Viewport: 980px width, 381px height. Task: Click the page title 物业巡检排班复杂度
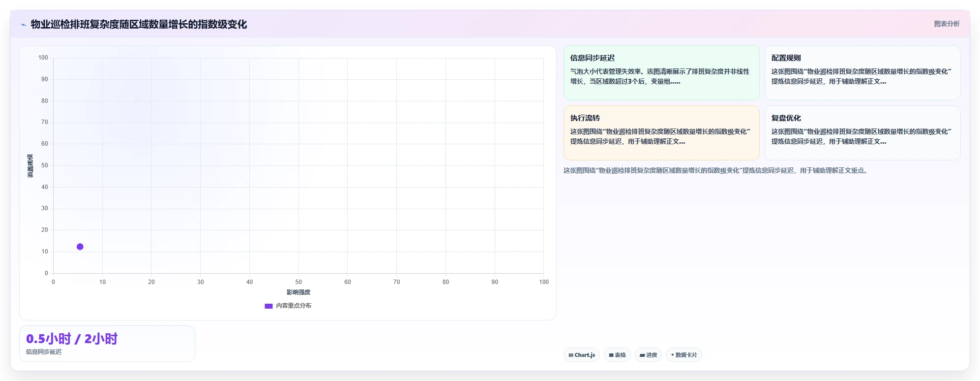(139, 24)
